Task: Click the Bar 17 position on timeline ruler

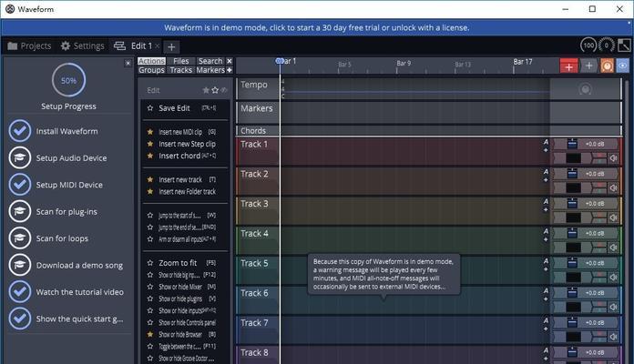Action: click(522, 62)
